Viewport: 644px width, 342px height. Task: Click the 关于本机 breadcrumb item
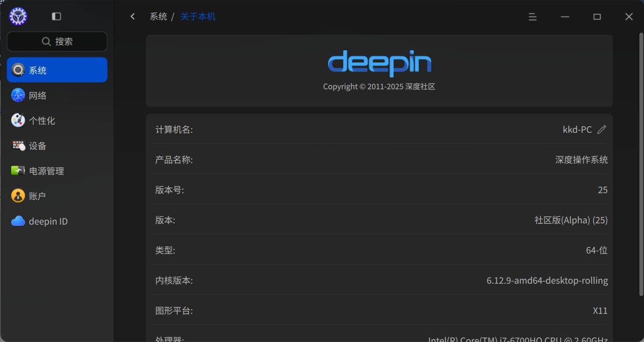pyautogui.click(x=198, y=17)
